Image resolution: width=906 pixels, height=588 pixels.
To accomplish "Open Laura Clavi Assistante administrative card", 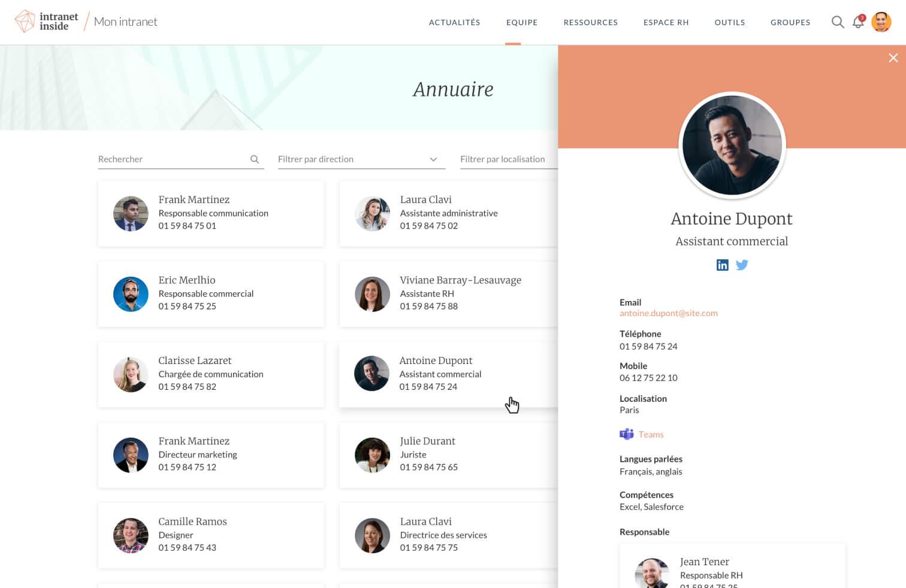I will [448, 213].
